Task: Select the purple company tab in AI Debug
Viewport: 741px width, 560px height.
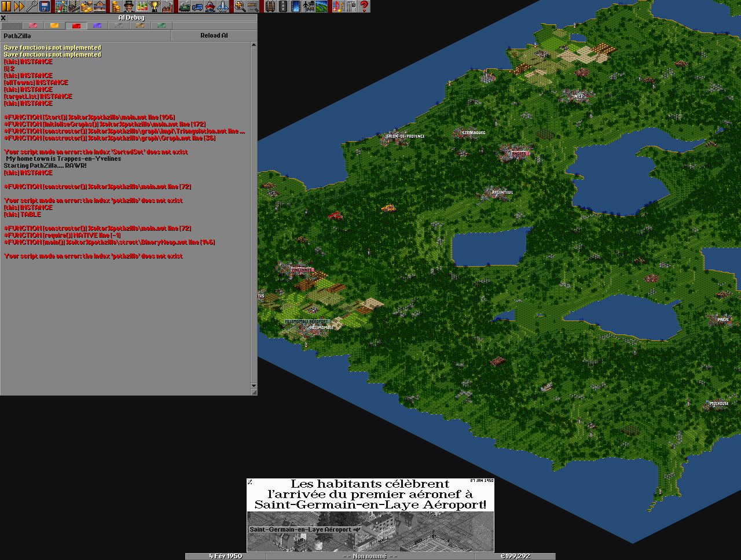Action: (97, 25)
